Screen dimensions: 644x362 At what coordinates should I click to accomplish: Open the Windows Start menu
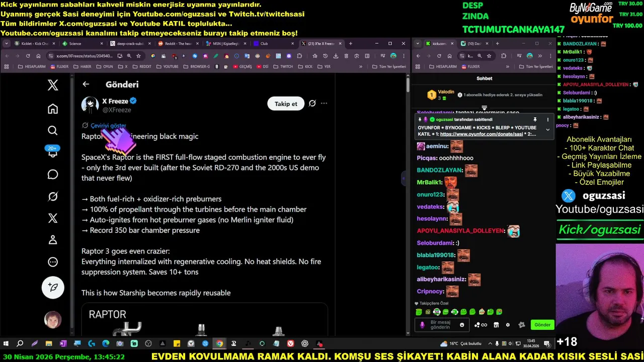(6, 344)
